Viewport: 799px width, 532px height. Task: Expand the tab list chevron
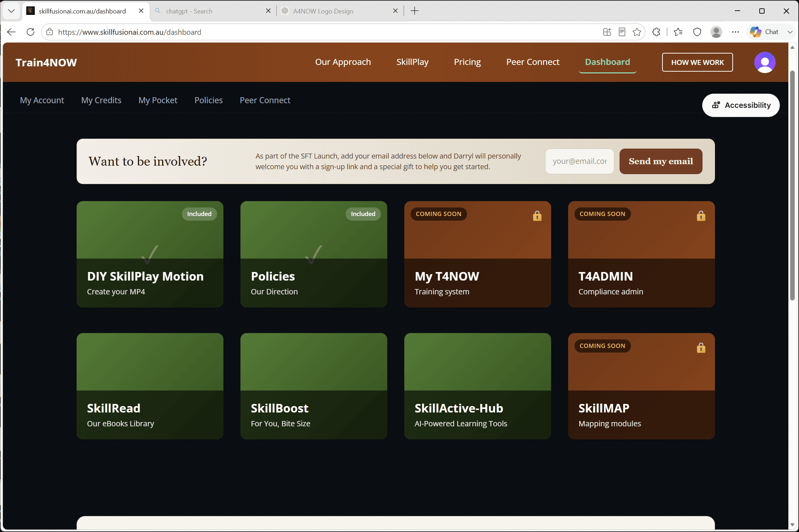(x=11, y=11)
